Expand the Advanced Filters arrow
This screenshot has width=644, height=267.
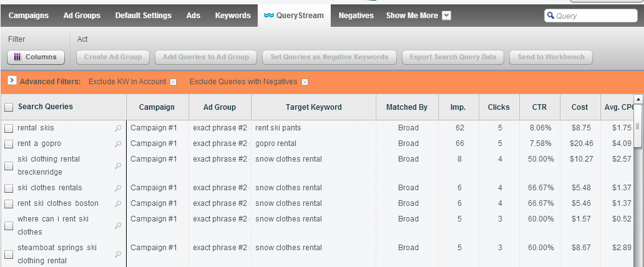tap(12, 80)
